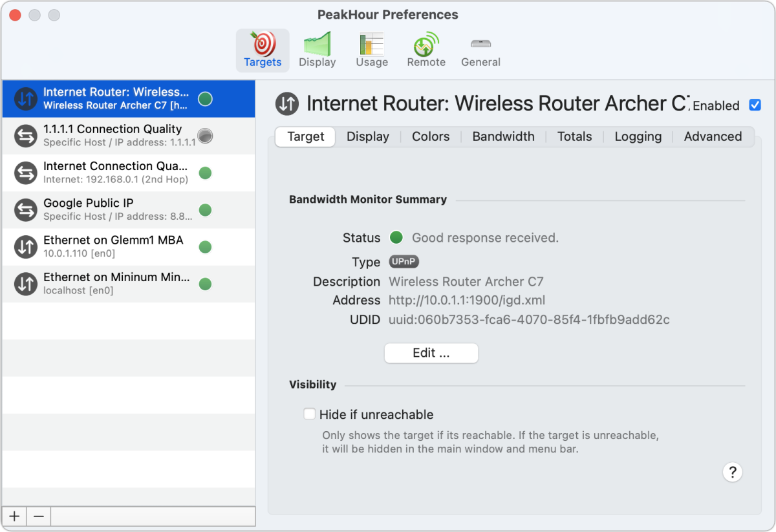Open the Remote preferences pane
Screen dimensions: 776x532
pos(426,50)
